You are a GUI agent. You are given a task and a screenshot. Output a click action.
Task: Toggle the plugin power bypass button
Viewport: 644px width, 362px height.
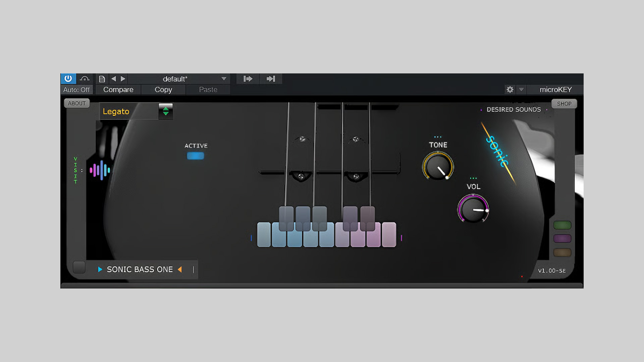(68, 78)
